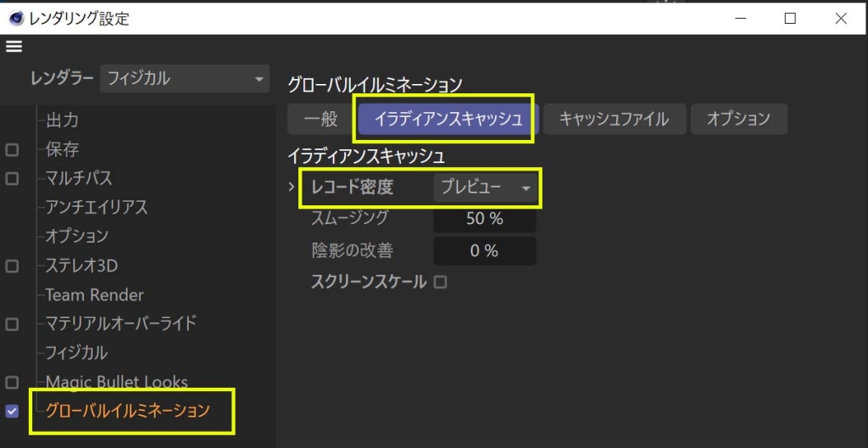The width and height of the screenshot is (868, 448).
Task: Close the レンダリング設定 window
Action: (x=841, y=19)
